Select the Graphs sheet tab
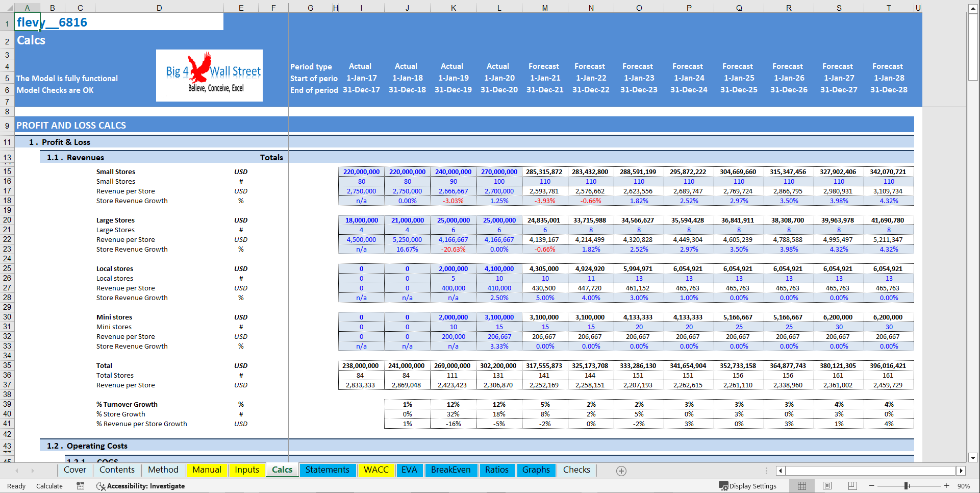This screenshot has height=493, width=980. (536, 470)
